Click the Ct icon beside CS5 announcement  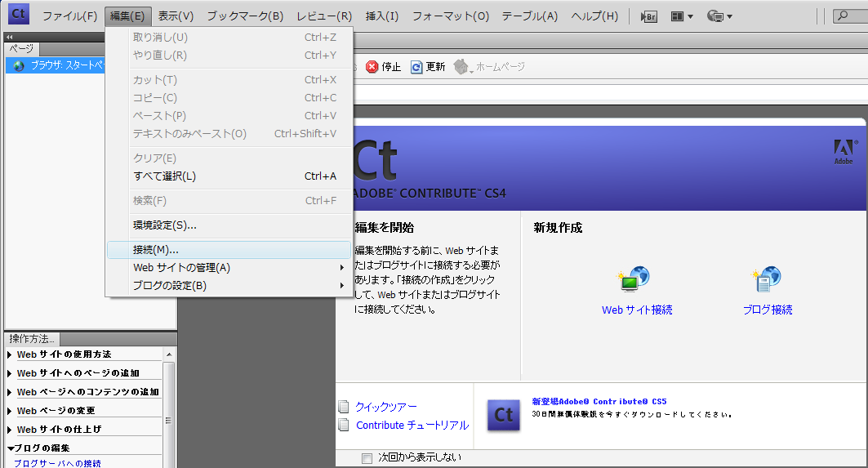[x=504, y=415]
